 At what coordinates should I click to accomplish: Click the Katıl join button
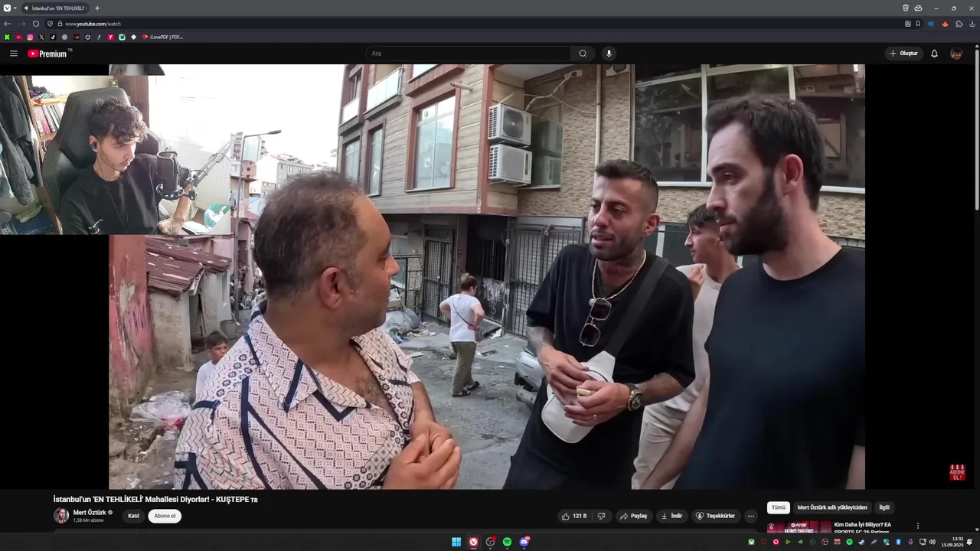click(x=133, y=516)
